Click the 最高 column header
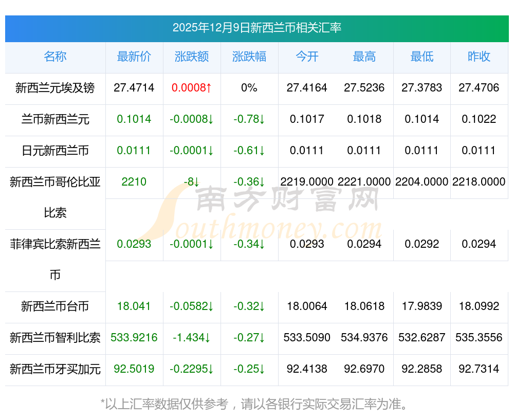This screenshot has height=420, width=514. pyautogui.click(x=364, y=57)
